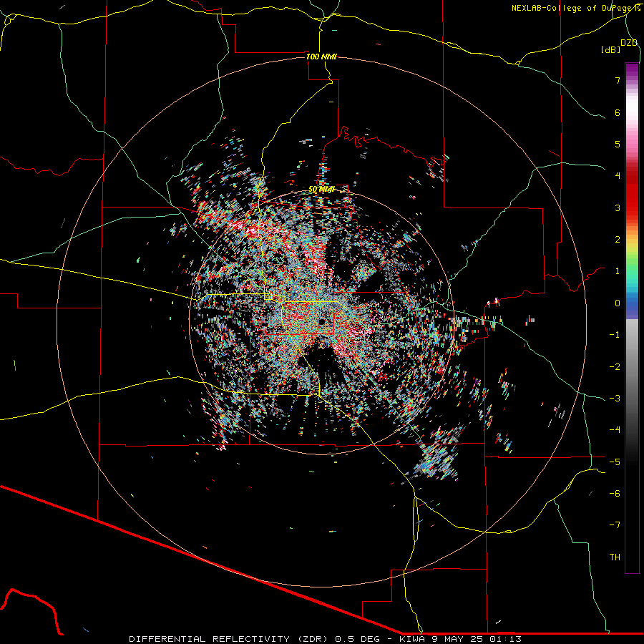The image size is (644, 644).
Task: Click the 100 NMI range ring label
Action: pos(321,57)
